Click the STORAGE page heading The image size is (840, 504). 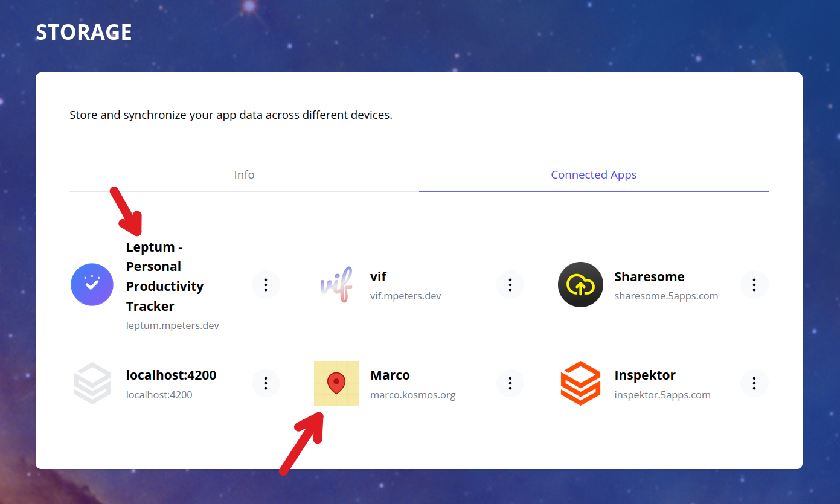(84, 33)
